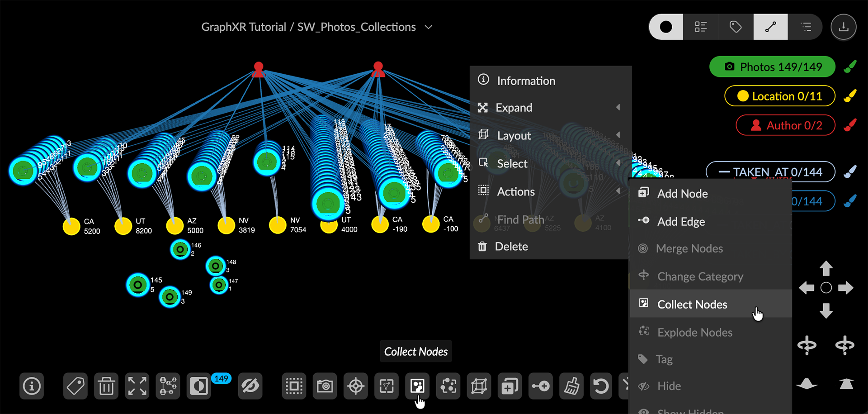868x414 pixels.
Task: Expand the Expand submenu arrow
Action: 618,107
